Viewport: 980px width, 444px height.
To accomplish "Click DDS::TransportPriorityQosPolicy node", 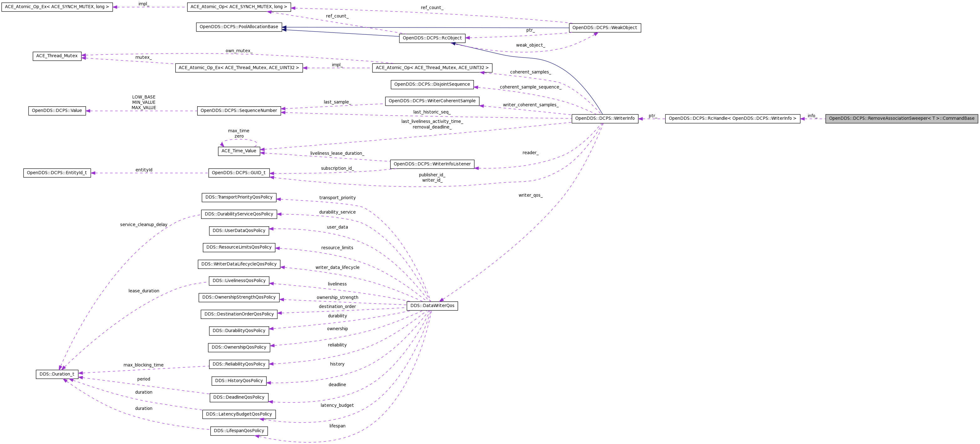I will click(x=239, y=197).
